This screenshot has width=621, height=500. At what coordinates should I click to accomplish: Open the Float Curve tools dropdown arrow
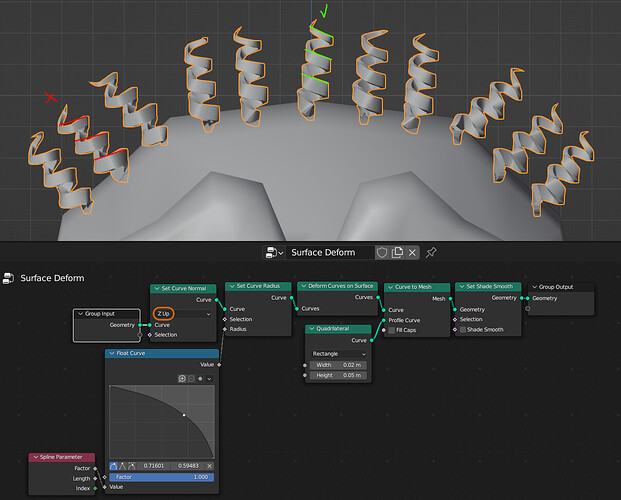[x=210, y=379]
